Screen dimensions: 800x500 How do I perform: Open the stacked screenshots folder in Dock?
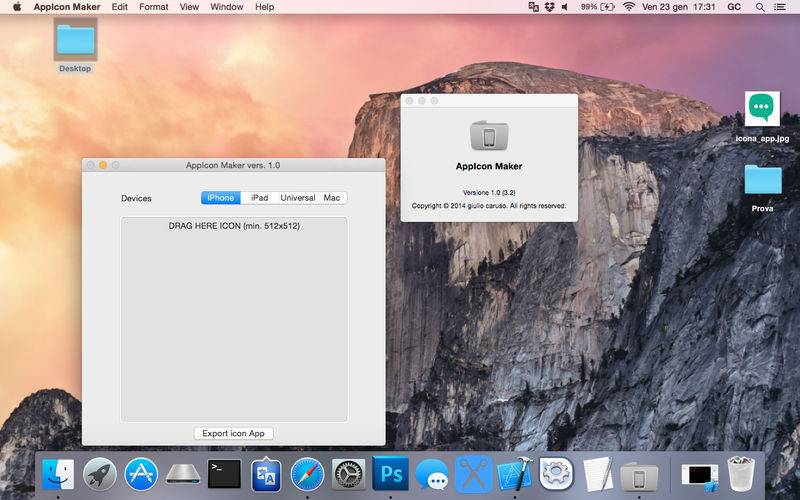pos(699,476)
